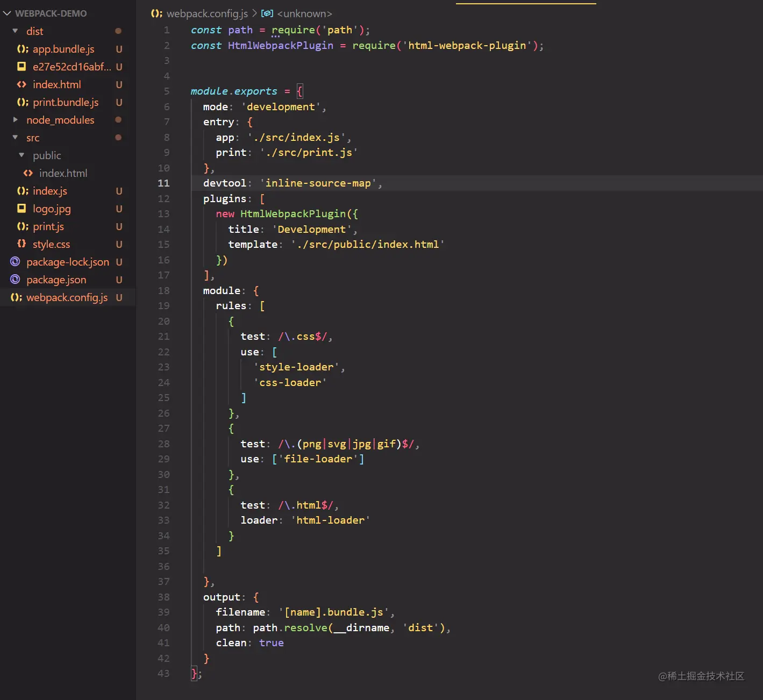Viewport: 763px width, 700px height.
Task: Open package-lock.json file
Action: point(68,262)
